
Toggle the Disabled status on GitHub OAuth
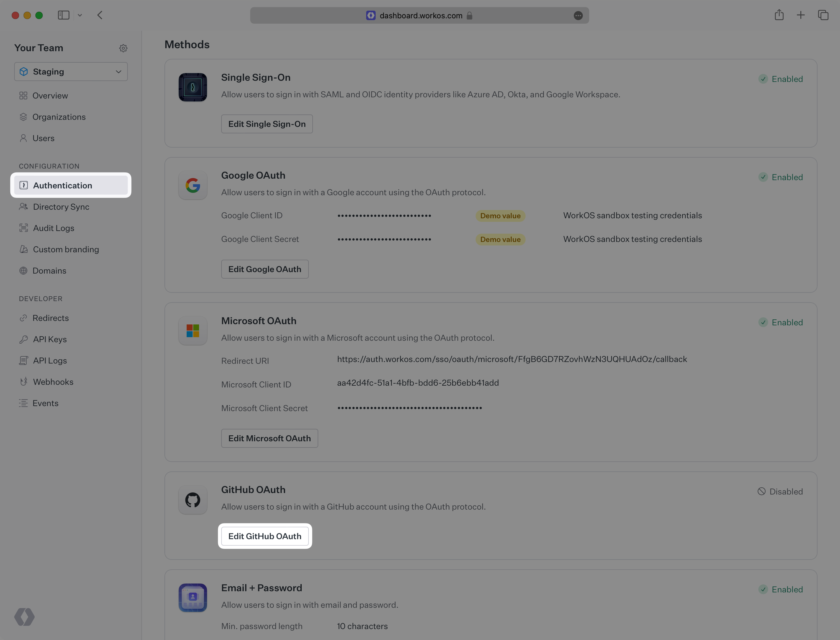[x=781, y=492]
